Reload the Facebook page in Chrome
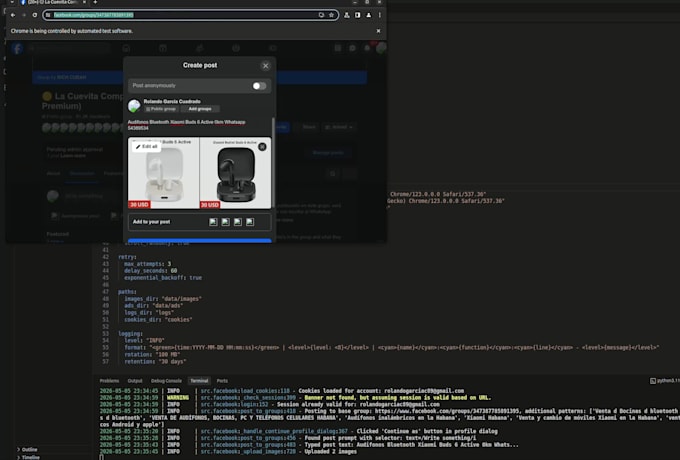 pyautogui.click(x=35, y=15)
